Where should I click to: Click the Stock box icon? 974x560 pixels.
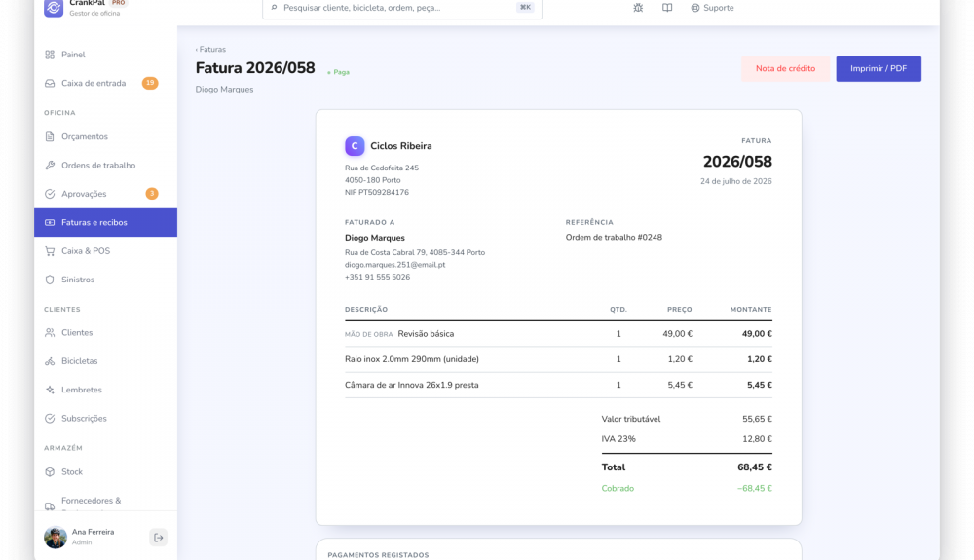pos(50,471)
